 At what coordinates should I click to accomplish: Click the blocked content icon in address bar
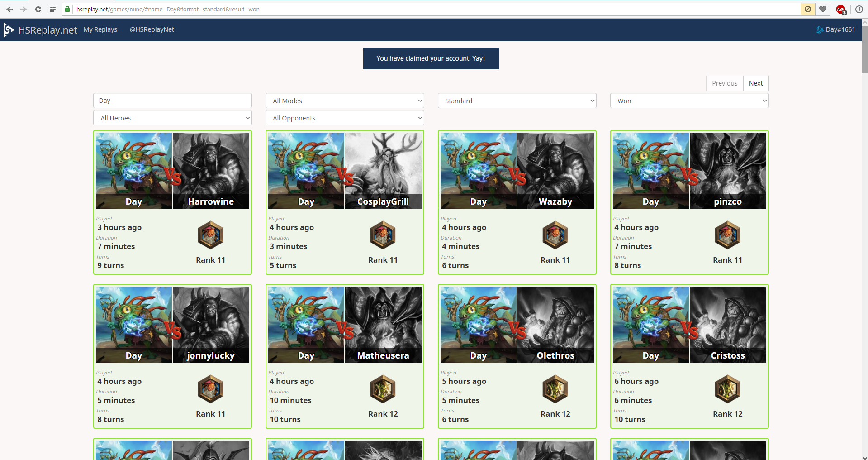(x=807, y=9)
